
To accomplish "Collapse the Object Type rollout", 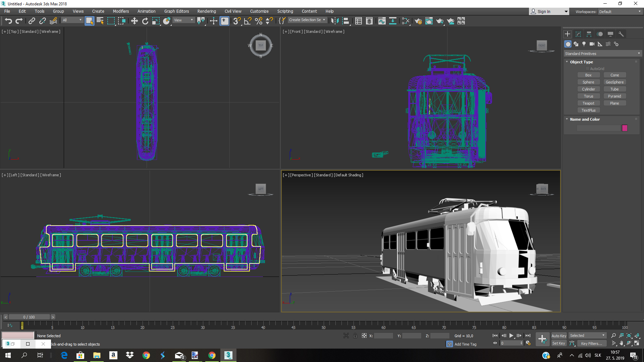I will tap(581, 62).
